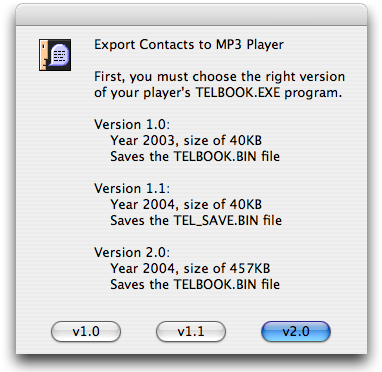Click the 'Version 1.0:' label
Screen dimensions: 382x372
coord(132,124)
